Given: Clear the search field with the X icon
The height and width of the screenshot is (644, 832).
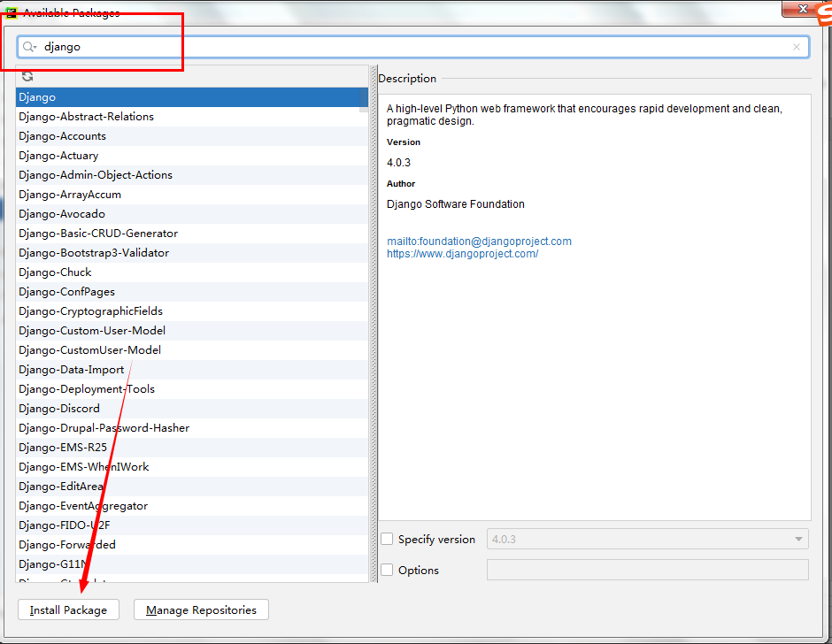Looking at the screenshot, I should (x=796, y=47).
